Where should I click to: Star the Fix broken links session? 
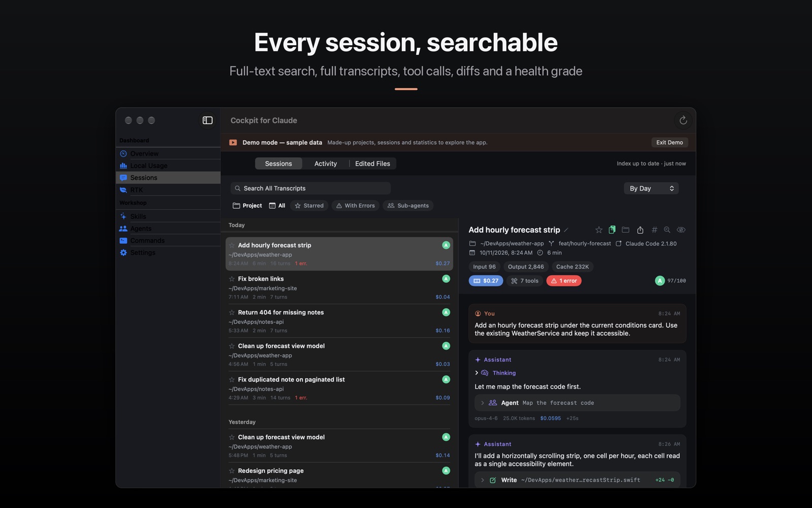[x=232, y=279]
